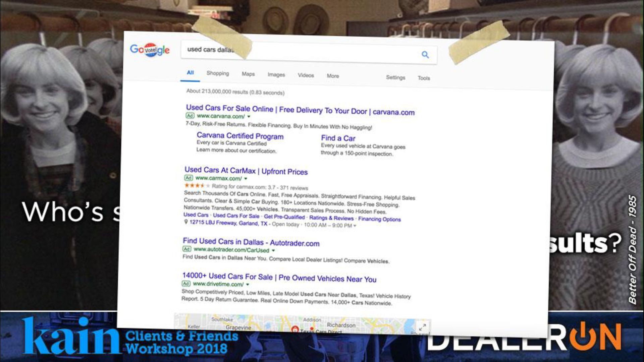Open the 'Financing Options' sitelink
Screen dimensions: 644x362
379,219
